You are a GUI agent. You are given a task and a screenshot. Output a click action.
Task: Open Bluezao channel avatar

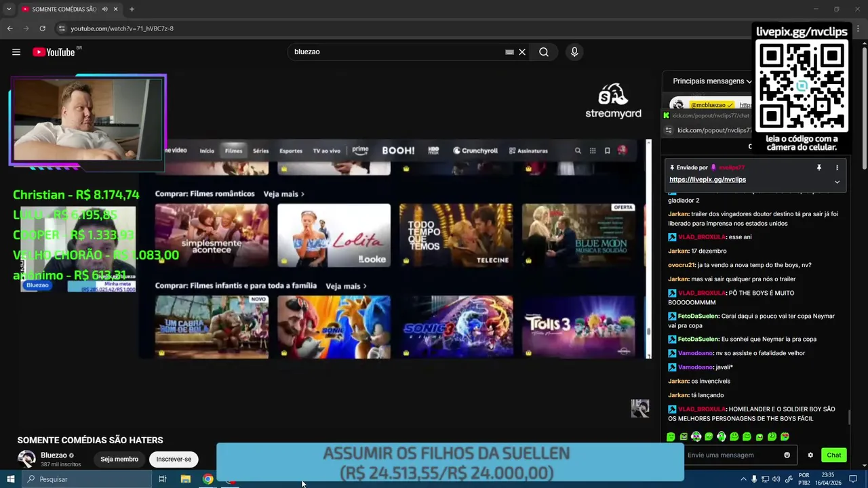tap(26, 459)
